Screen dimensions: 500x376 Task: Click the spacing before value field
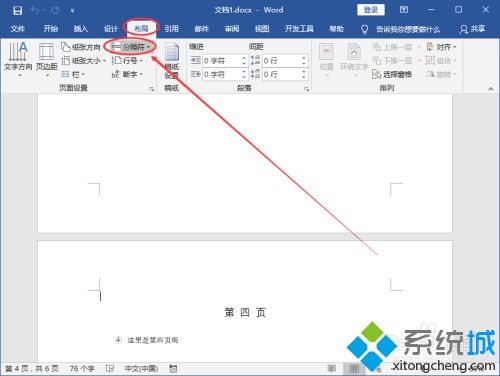[x=282, y=61]
